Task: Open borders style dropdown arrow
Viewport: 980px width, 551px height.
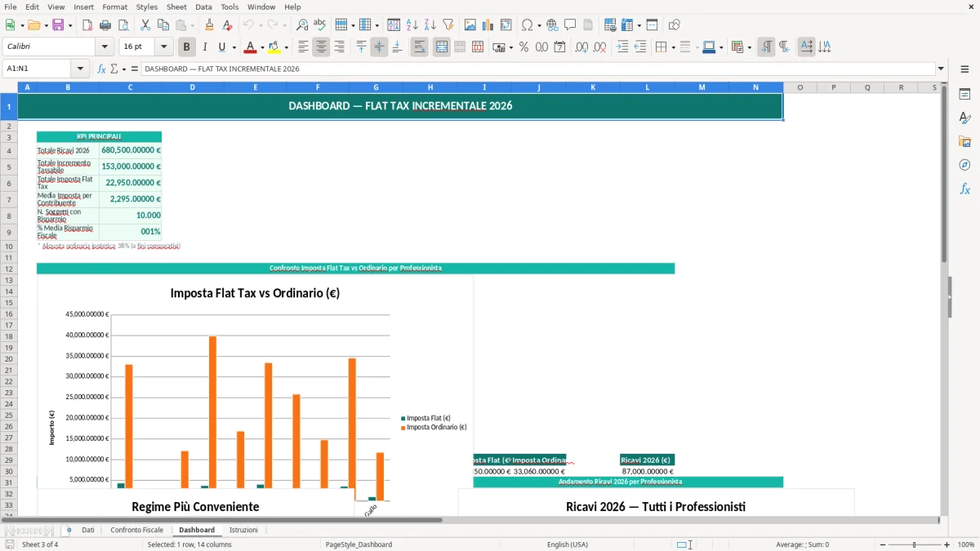Action: click(673, 47)
